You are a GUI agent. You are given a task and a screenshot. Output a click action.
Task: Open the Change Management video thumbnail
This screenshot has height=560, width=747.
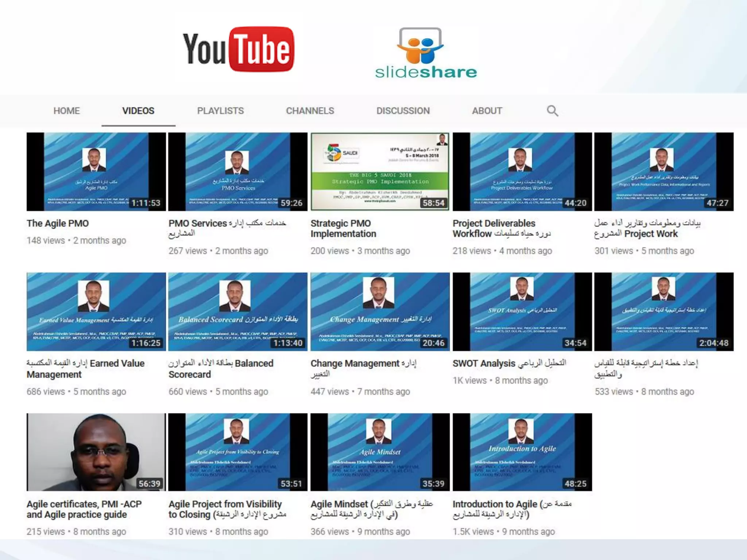380,312
